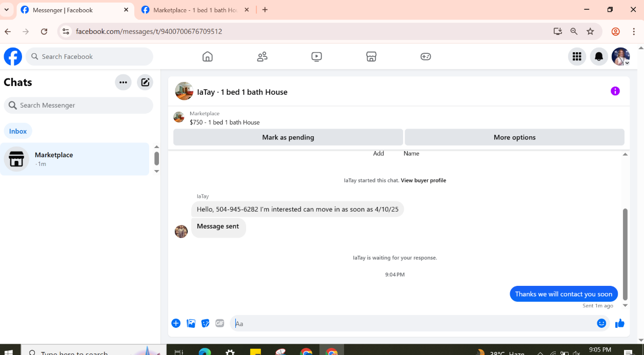Viewport: 644px width, 355px height.
Task: Choose a sticker icon in composer
Action: point(206,323)
